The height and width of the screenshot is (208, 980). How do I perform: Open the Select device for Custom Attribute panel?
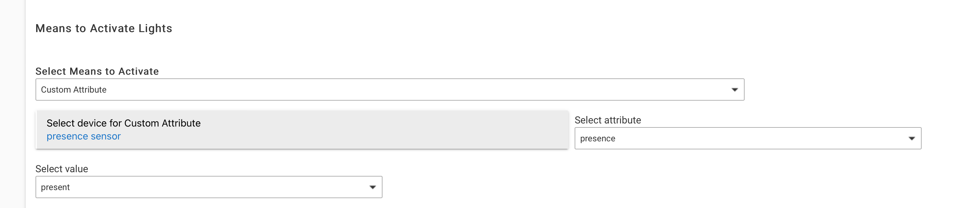302,130
